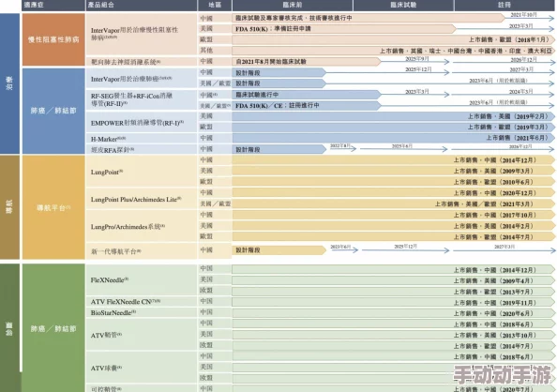Click bar 上市銷售·美國(2009年4月)
Screen dimensions: 557x392
(394, 280)
